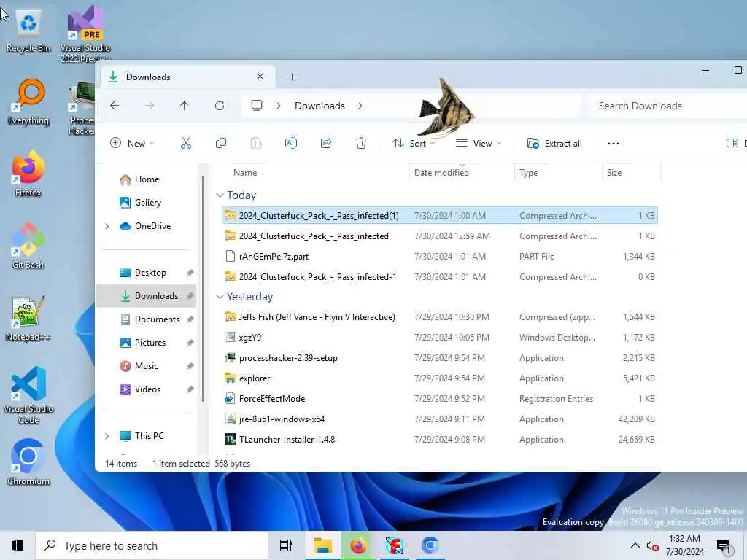
Task: Select jre-8u51-windows-x64 installer
Action: point(440,419)
